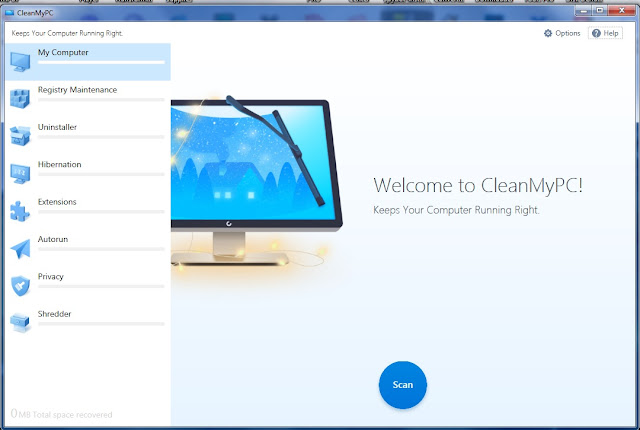Click the Uninstaller box icon

[x=20, y=136]
